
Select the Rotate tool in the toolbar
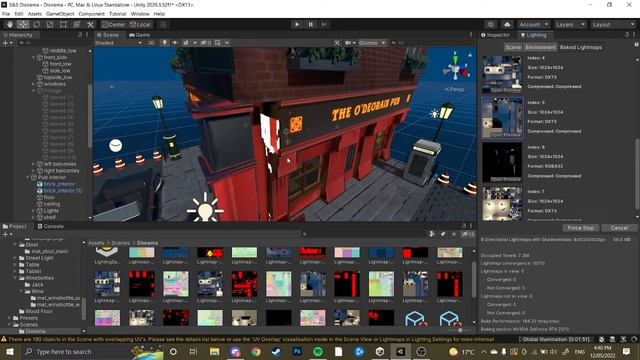pyautogui.click(x=36, y=24)
